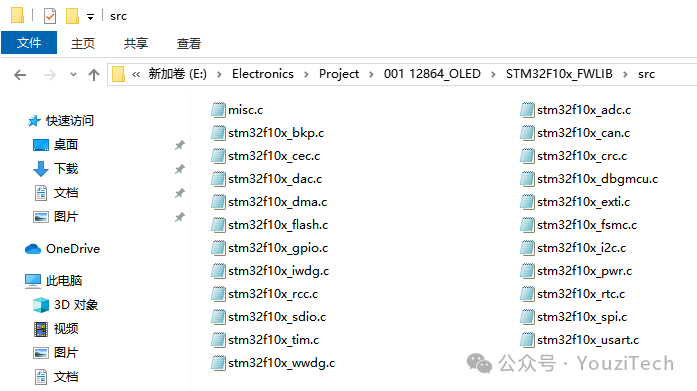Open the Recent locations dropdown arrow

click(x=73, y=75)
